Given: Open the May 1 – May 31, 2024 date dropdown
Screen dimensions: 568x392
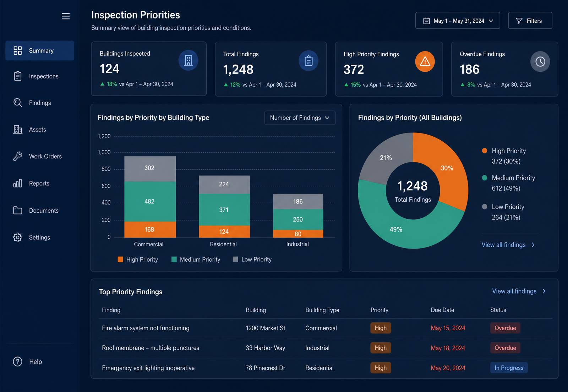Looking at the screenshot, I should (458, 21).
